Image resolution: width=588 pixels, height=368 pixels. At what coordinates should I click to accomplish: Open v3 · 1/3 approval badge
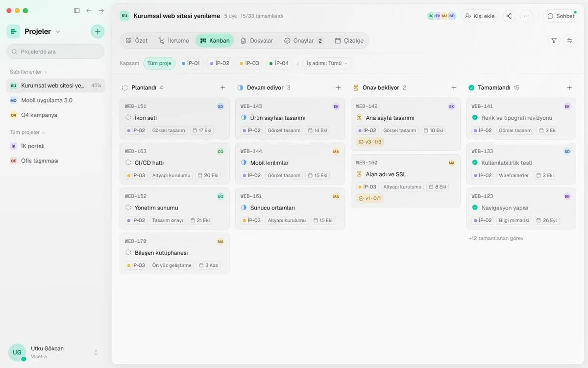click(370, 142)
